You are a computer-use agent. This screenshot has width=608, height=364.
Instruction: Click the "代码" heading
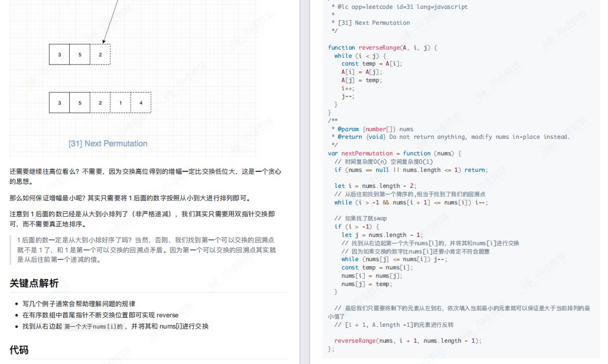[x=19, y=350]
